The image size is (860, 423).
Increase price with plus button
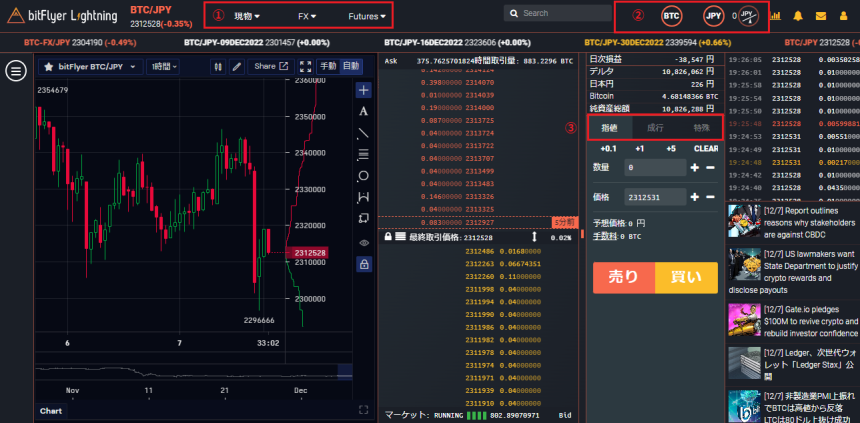pyautogui.click(x=694, y=197)
